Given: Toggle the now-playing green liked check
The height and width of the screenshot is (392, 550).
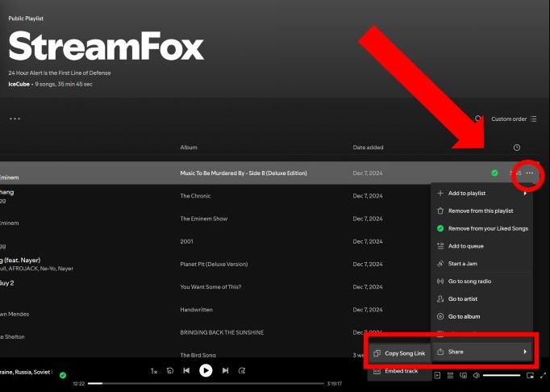Looking at the screenshot, I should 63,375.
